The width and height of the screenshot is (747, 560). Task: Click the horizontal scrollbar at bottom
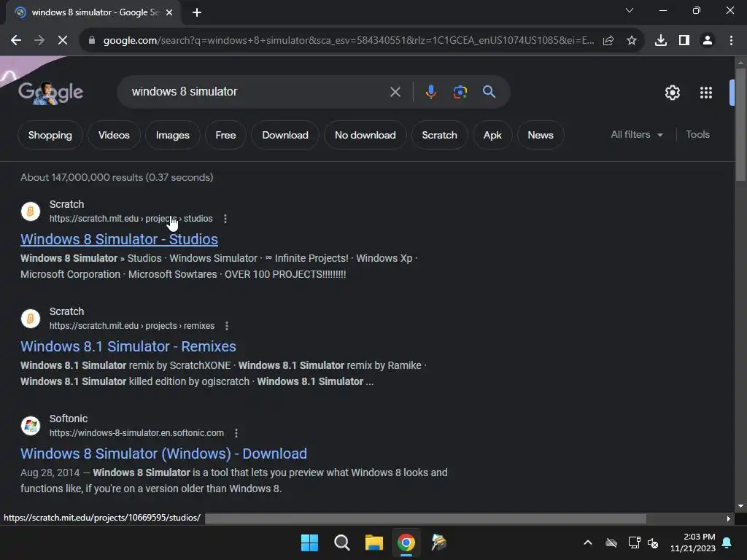click(425, 518)
